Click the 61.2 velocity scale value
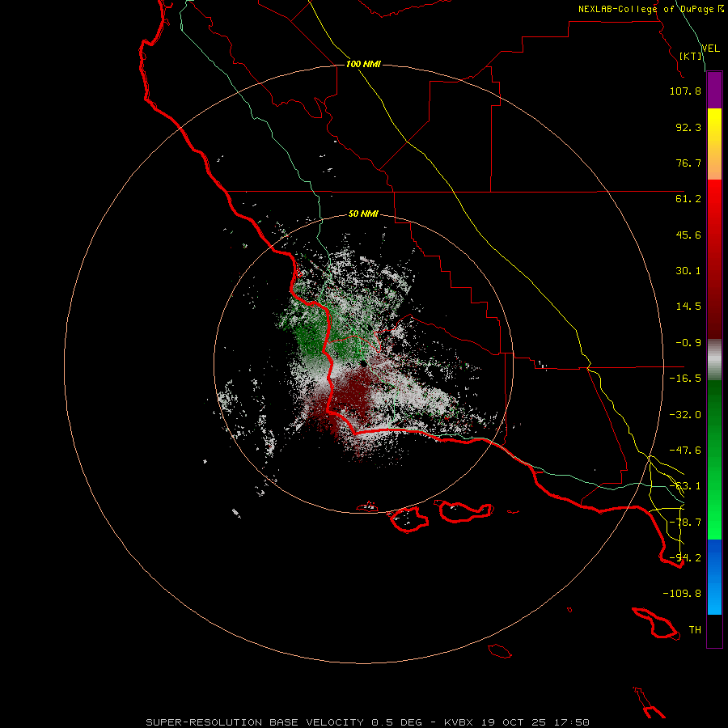728x728 pixels. (688, 199)
